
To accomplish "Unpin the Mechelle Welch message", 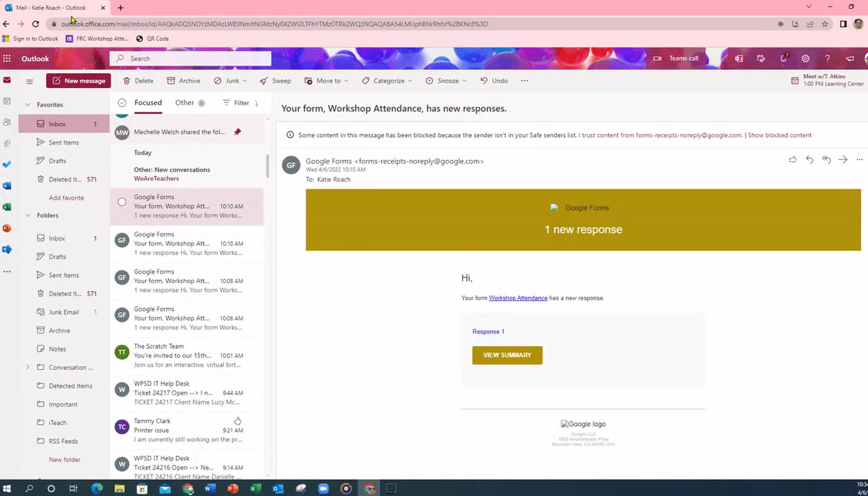I will click(237, 132).
